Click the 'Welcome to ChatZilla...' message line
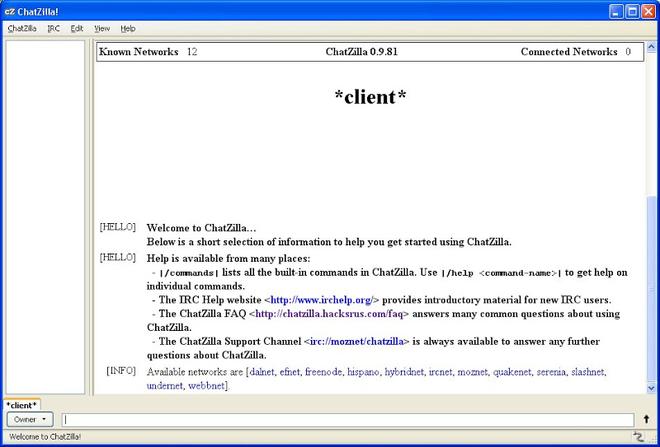660x447 pixels. click(x=201, y=228)
